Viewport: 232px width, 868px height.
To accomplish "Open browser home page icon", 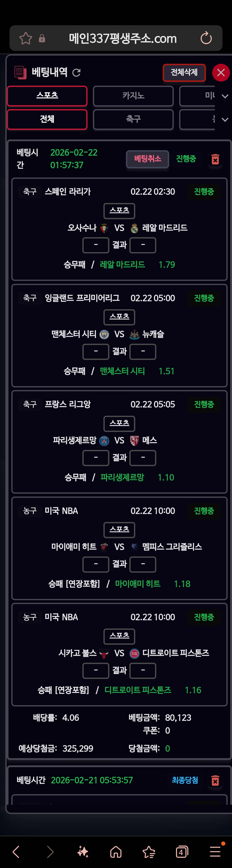I will (116, 852).
